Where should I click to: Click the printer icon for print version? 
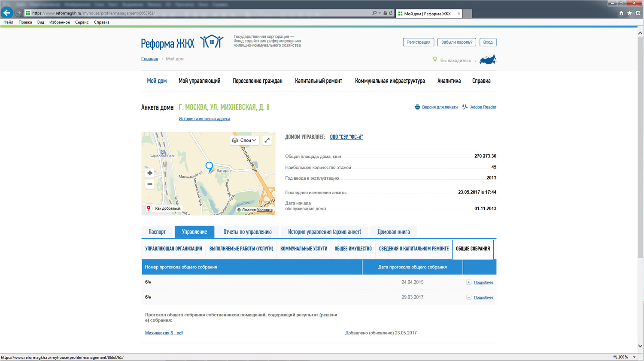click(417, 107)
